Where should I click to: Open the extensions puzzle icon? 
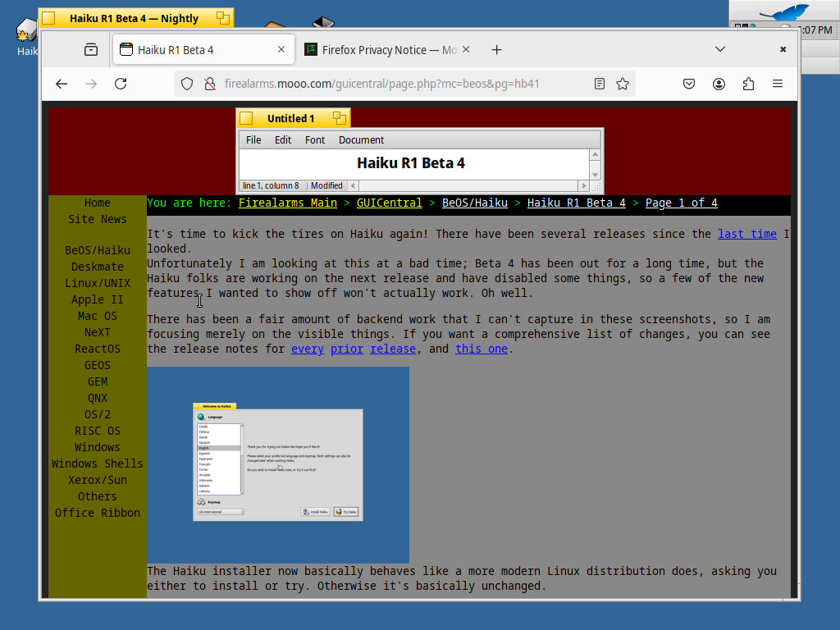click(x=748, y=84)
